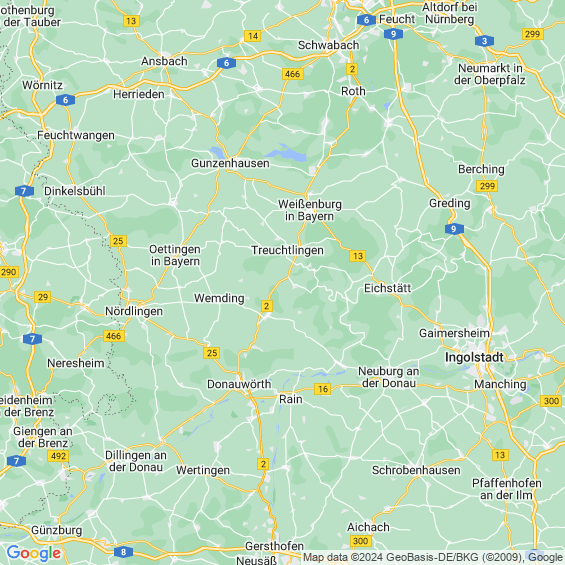Click the Google logo

point(34,553)
